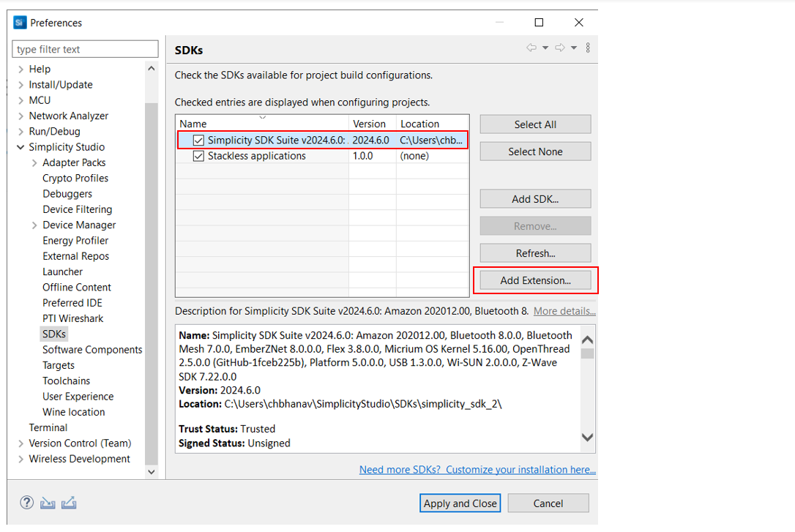Click the Add Extension... button
This screenshot has width=795, height=532.
535,280
